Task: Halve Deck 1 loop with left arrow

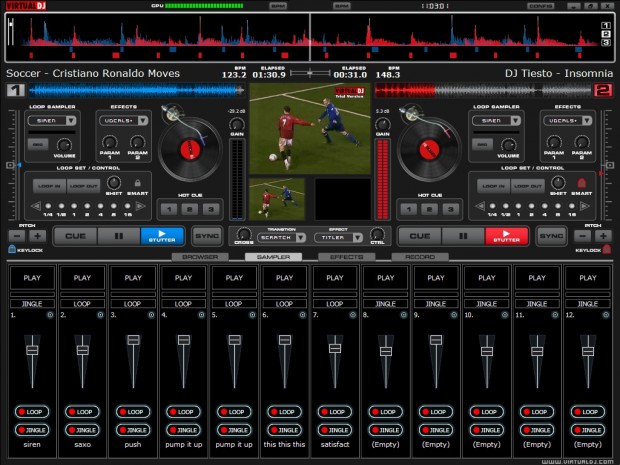Action: click(x=36, y=206)
